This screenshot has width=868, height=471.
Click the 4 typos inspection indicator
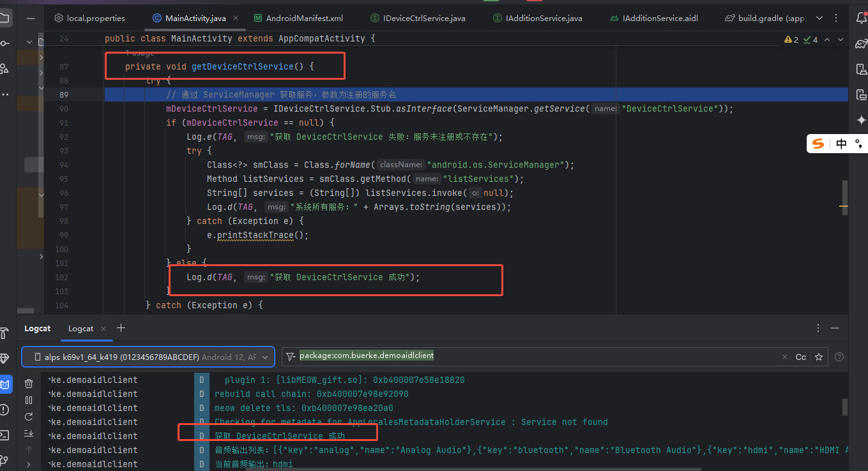[811, 40]
